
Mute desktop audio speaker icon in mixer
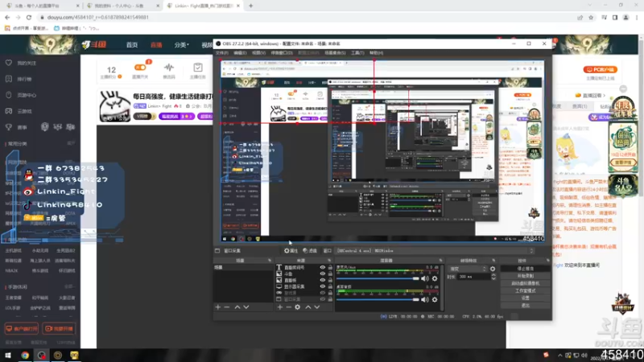pyautogui.click(x=425, y=299)
